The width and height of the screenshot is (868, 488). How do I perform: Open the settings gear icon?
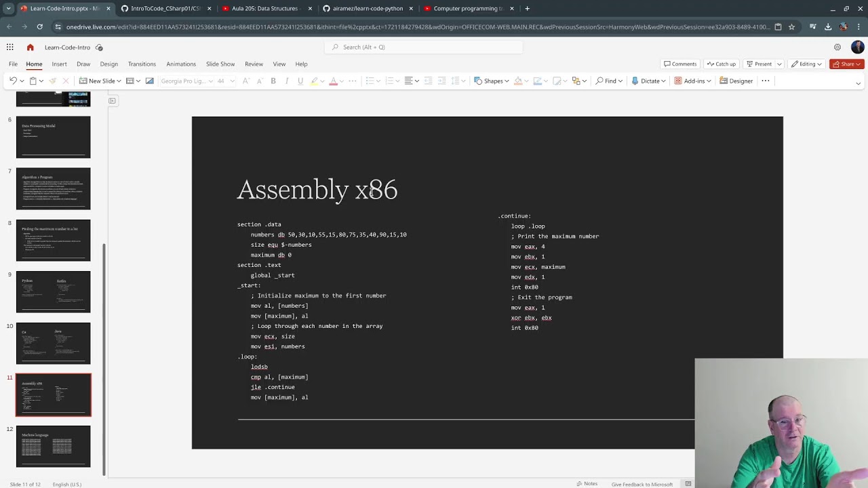click(x=837, y=47)
